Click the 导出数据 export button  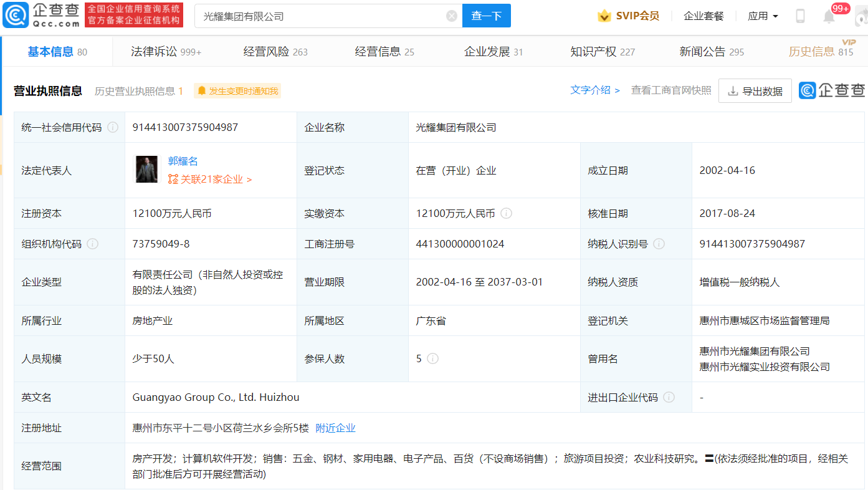(755, 91)
